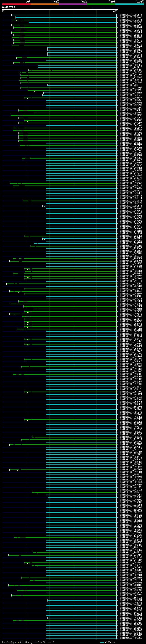Select label UniRef100_P20866
Viewport: 146px width, 644px height.
pyautogui.click(x=131, y=620)
